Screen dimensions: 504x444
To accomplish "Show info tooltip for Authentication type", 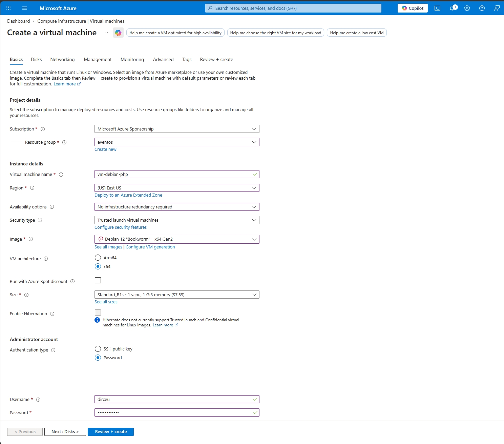I will [x=53, y=350].
